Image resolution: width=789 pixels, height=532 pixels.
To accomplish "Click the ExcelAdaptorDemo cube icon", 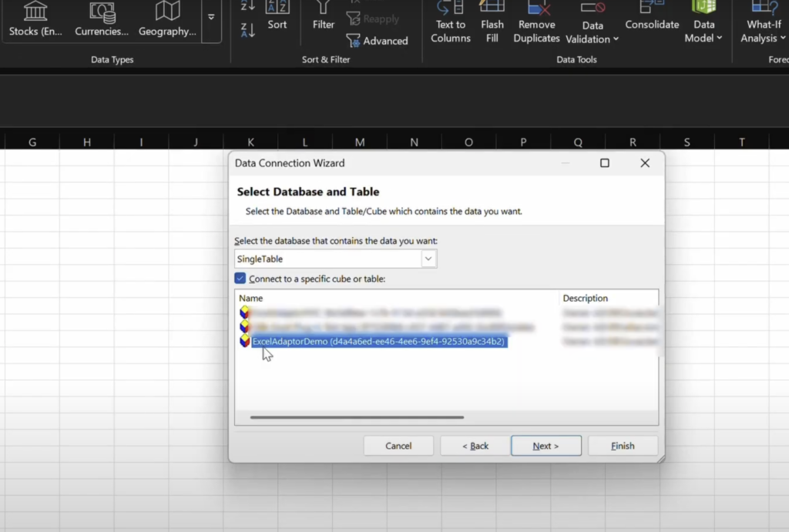I will coord(244,341).
